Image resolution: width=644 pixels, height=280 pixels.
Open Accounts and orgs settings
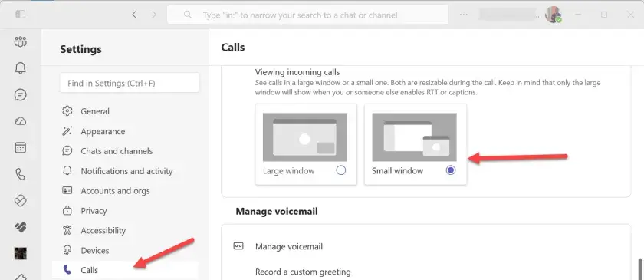tap(126, 191)
